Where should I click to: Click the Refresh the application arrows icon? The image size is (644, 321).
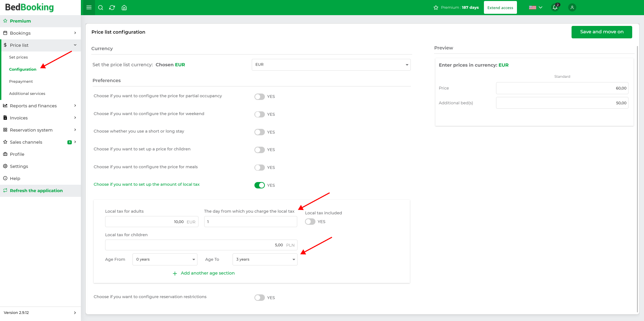pyautogui.click(x=5, y=190)
